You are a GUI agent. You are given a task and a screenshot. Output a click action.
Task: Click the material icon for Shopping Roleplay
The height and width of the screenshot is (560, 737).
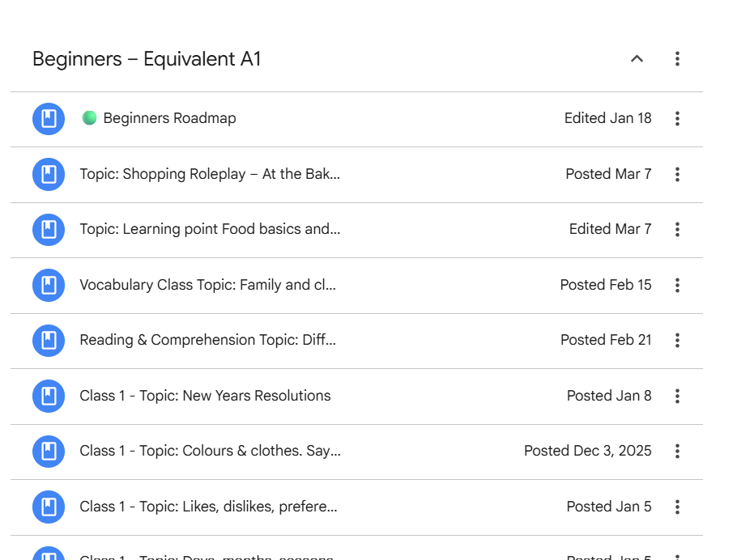point(49,174)
